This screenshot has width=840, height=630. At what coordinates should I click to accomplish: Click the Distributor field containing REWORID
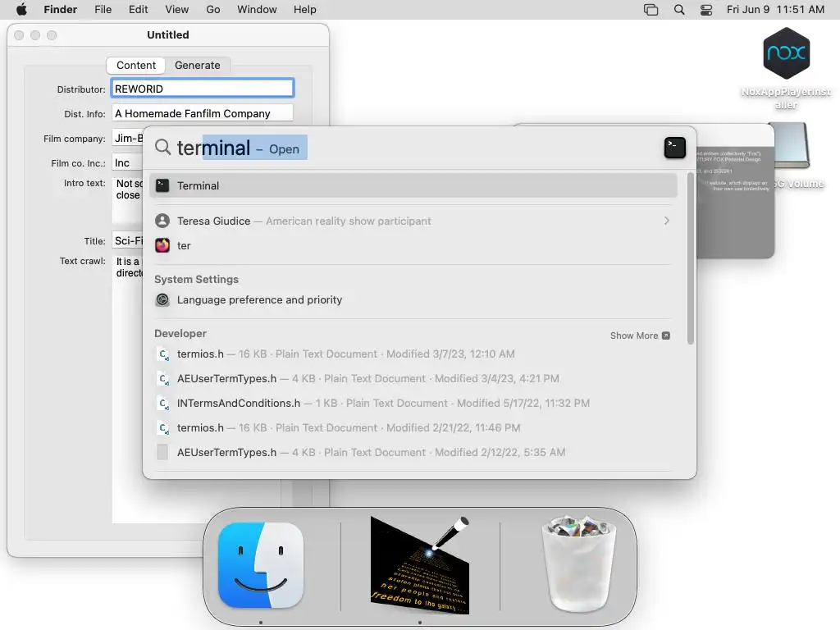pos(203,89)
